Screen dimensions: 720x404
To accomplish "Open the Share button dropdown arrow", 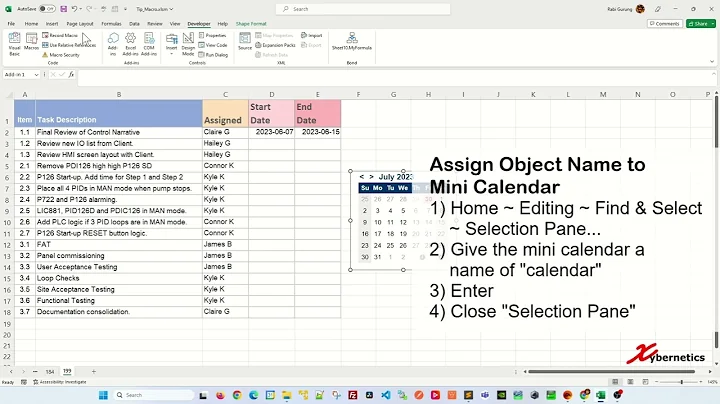I will tap(713, 23).
